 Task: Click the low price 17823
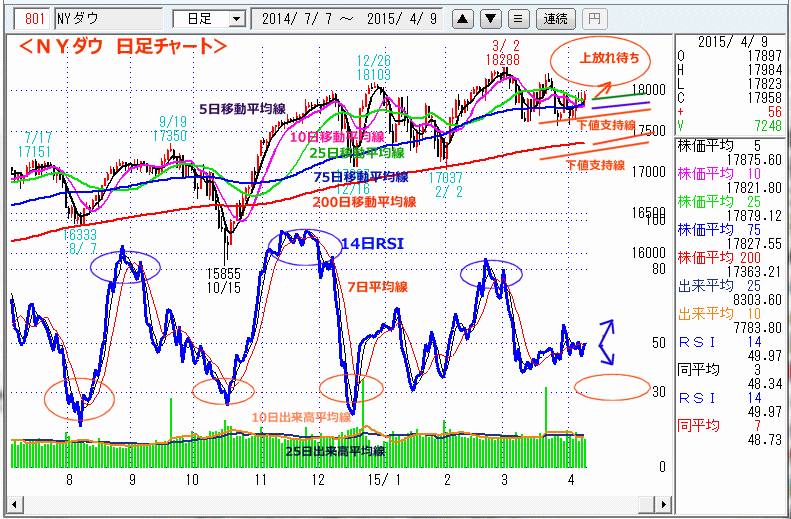[x=763, y=83]
